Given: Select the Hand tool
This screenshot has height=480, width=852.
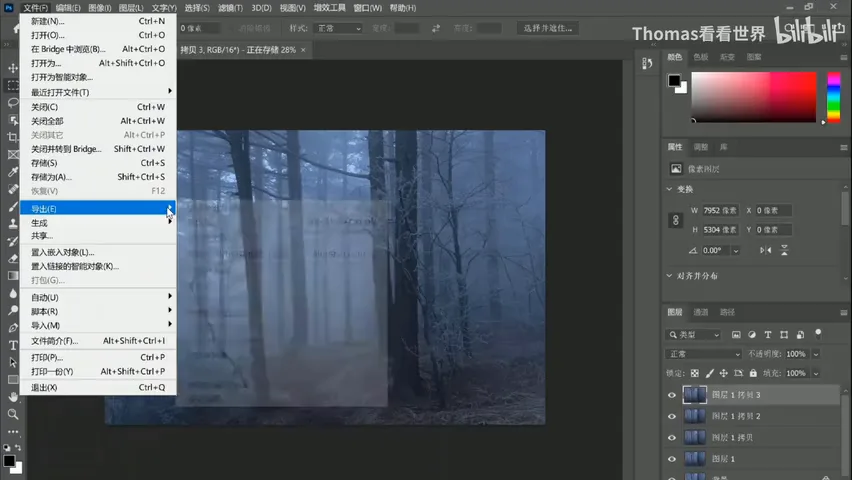Looking at the screenshot, I should point(12,397).
